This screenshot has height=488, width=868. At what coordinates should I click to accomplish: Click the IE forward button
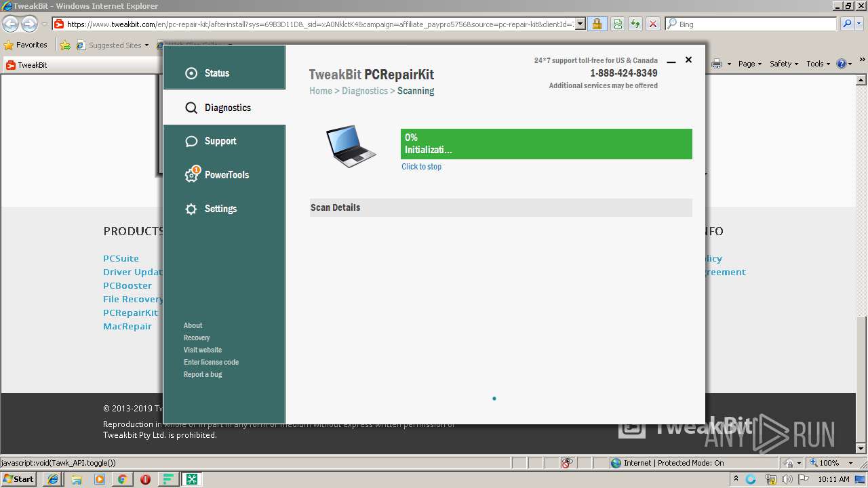coord(29,24)
